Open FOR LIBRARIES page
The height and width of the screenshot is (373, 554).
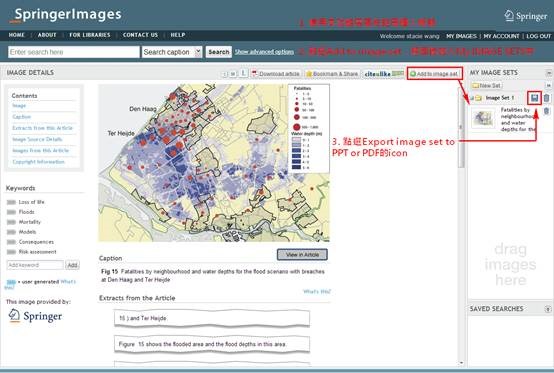coord(90,35)
